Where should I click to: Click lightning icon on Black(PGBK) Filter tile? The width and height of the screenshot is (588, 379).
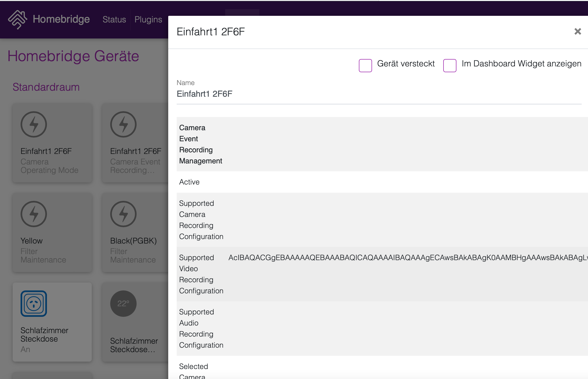coord(123,214)
